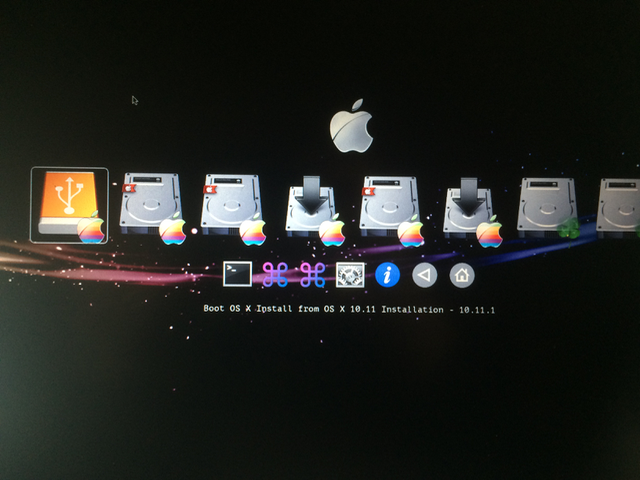Select the second hard drive with install arrow
Viewport: 640px width, 480px height.
tap(473, 212)
